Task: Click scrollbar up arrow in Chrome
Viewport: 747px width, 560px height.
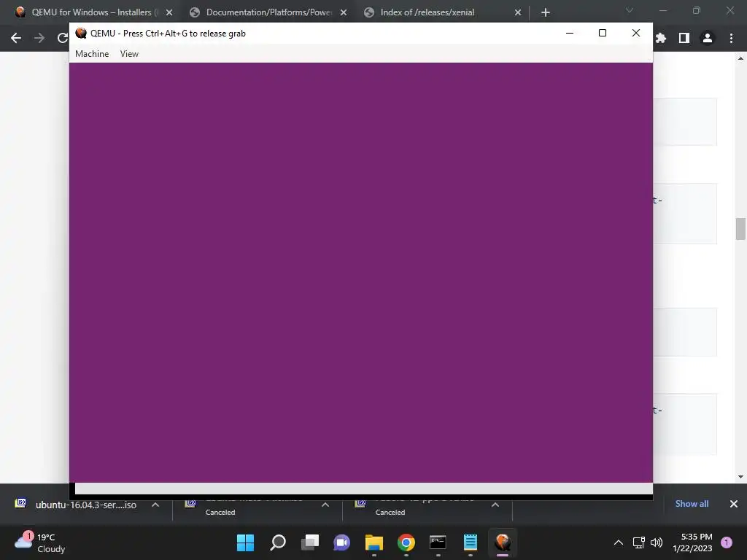Action: click(x=740, y=58)
